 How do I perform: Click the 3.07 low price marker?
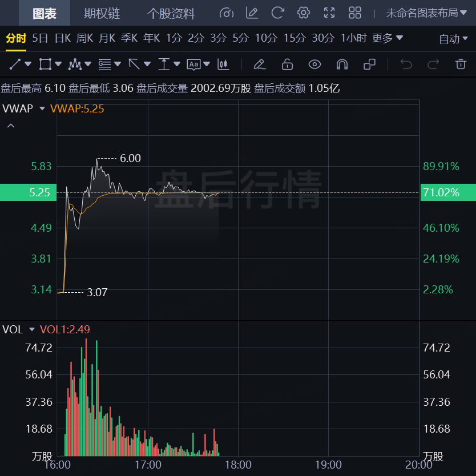point(97,292)
